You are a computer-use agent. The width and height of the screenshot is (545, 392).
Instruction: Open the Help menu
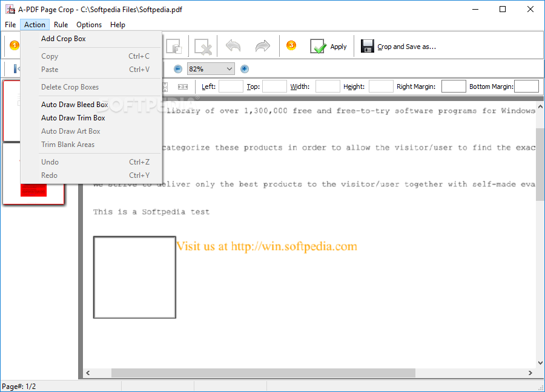[117, 25]
